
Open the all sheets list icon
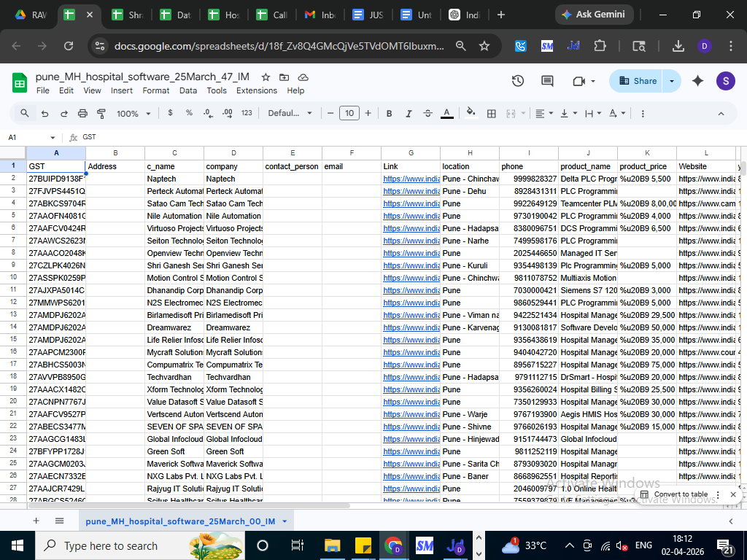click(60, 521)
